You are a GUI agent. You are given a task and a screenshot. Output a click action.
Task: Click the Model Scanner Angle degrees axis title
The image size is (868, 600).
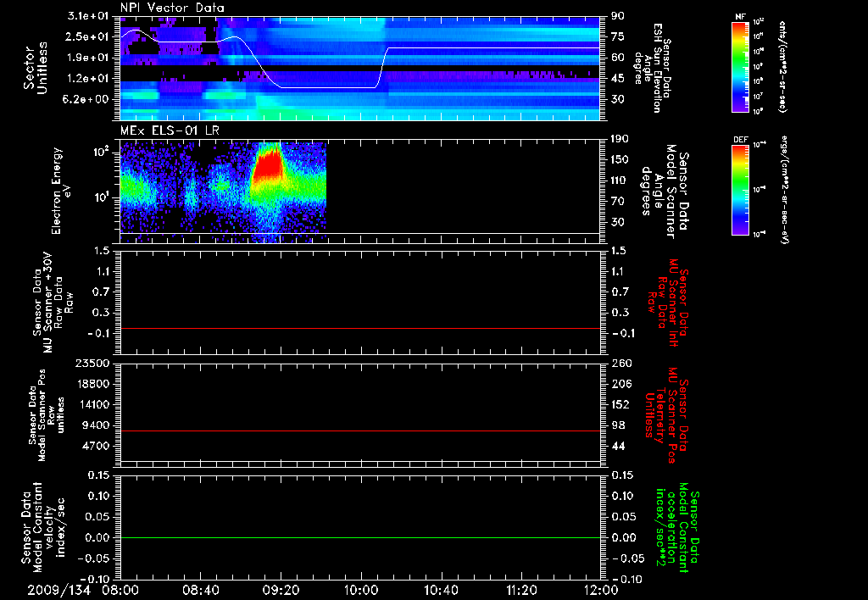point(665,192)
